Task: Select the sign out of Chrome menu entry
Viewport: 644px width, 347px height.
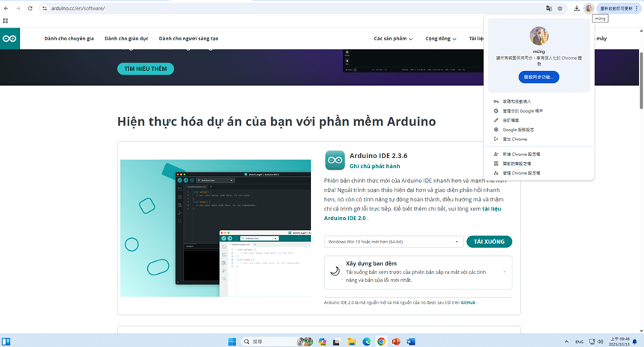Action: [515, 140]
